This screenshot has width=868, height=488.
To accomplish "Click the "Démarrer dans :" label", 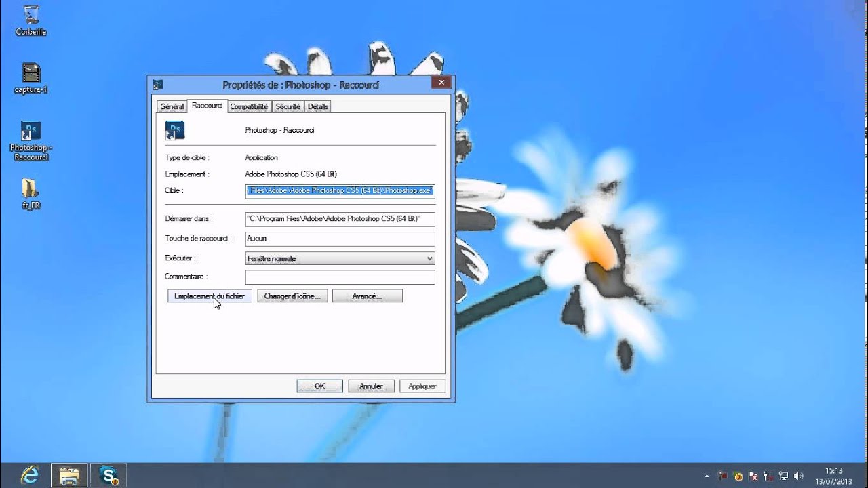I will pos(189,219).
